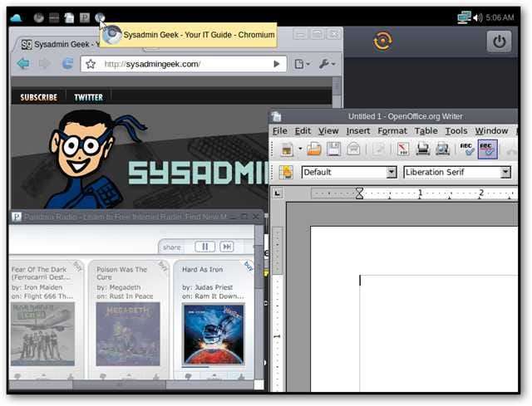The height and width of the screenshot is (406, 532).
Task: Click the Hard As Iron album cover
Action: tap(214, 335)
